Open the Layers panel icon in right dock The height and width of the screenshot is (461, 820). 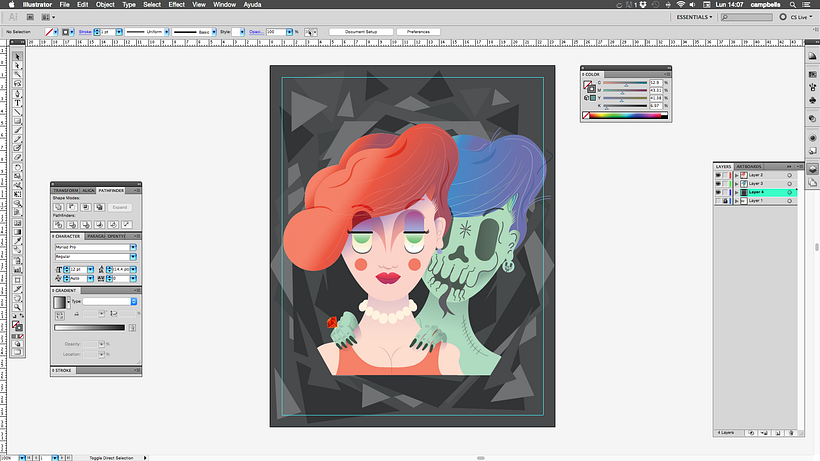(812, 169)
